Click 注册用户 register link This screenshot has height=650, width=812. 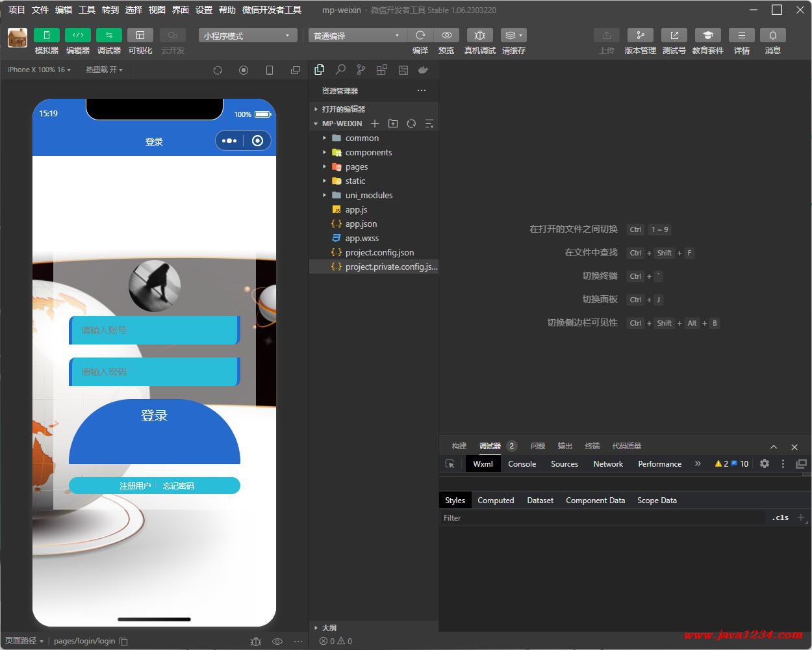tap(135, 486)
